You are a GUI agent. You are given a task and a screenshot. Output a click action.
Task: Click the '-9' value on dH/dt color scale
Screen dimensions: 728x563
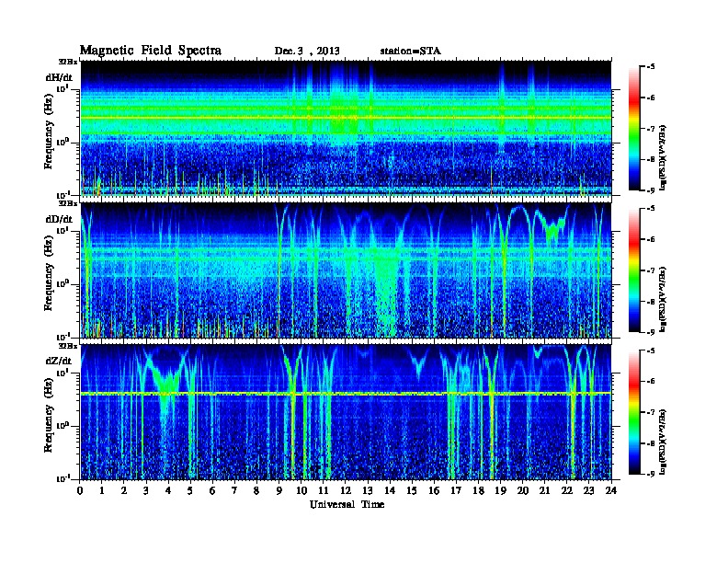tap(651, 190)
